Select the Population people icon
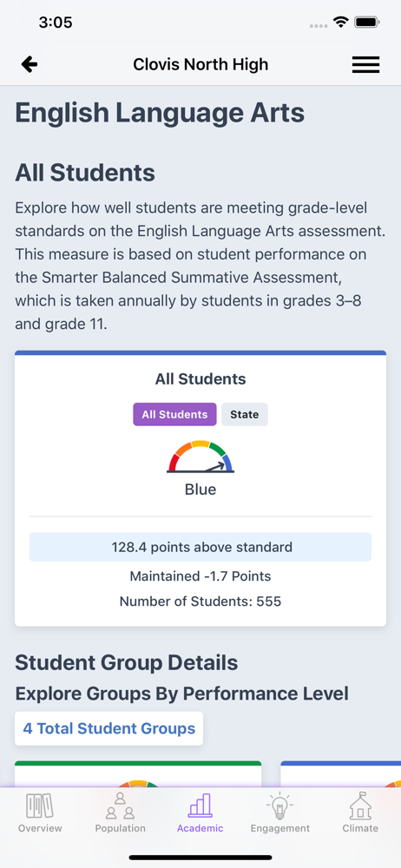The image size is (401, 868). [120, 806]
